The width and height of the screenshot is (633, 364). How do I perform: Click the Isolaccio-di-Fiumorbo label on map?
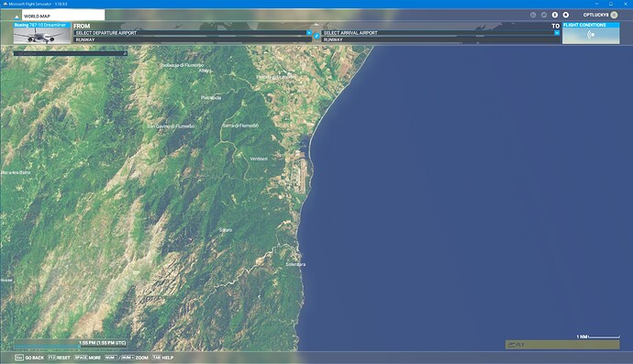[x=183, y=65]
